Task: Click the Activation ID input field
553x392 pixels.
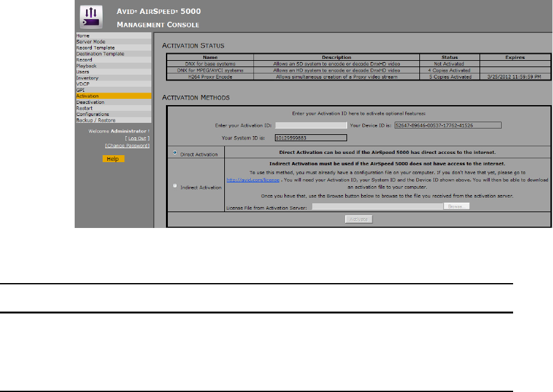Action: coord(311,125)
